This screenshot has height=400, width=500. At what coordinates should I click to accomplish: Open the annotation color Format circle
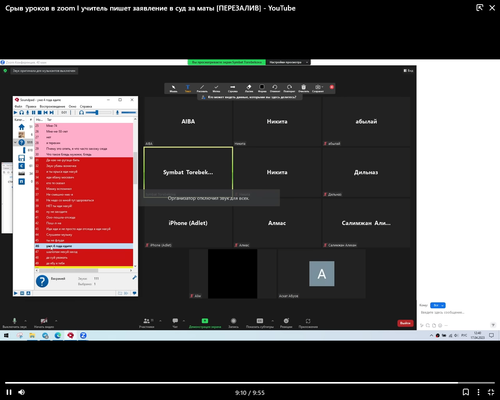click(x=262, y=88)
